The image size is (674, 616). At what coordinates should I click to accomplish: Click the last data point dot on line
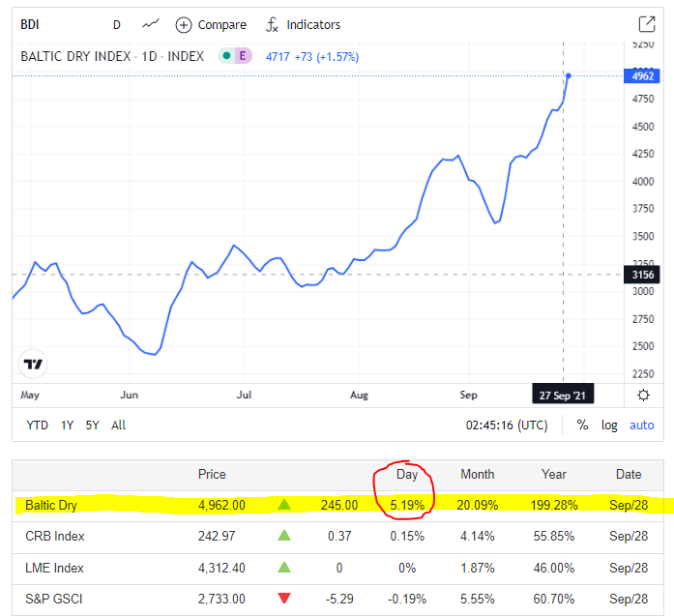tap(569, 75)
